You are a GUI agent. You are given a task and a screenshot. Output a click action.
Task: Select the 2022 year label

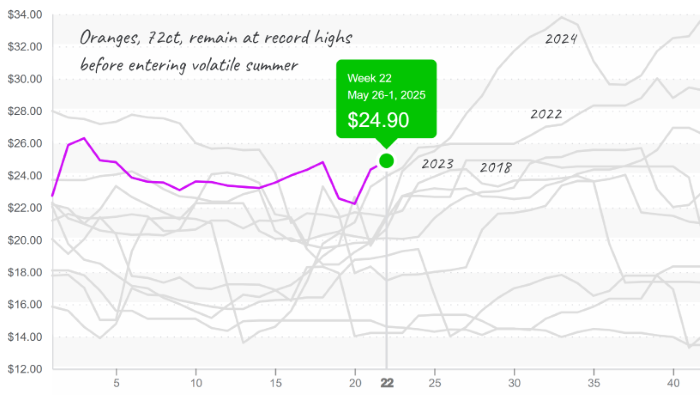pos(546,114)
